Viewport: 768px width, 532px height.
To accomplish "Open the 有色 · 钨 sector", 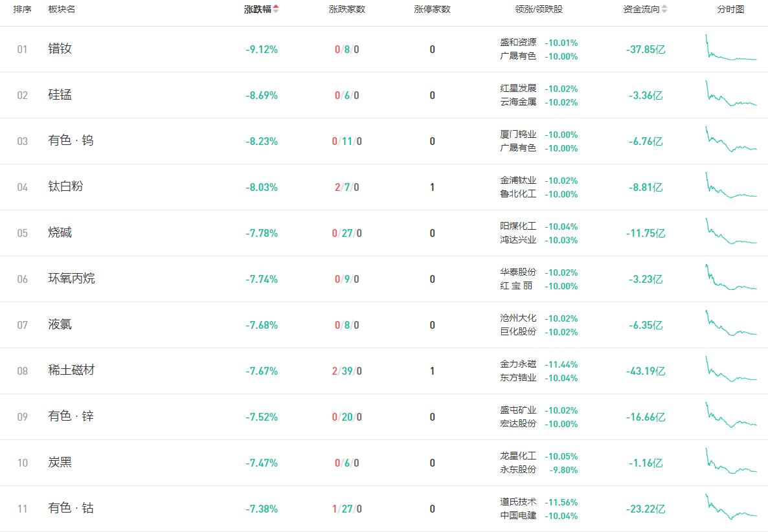I will click(x=71, y=140).
